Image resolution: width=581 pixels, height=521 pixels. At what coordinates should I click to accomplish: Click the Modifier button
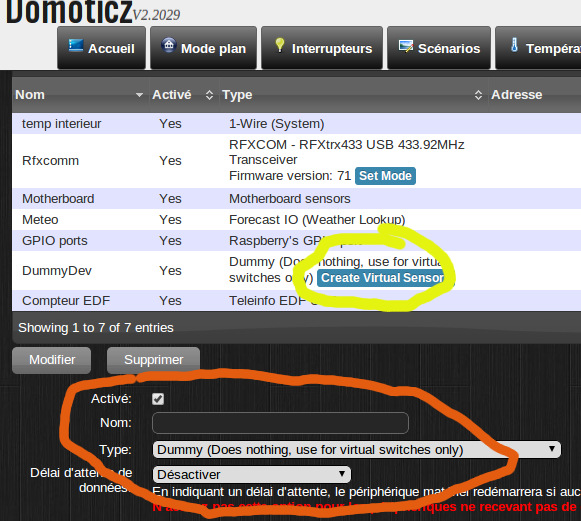point(52,360)
